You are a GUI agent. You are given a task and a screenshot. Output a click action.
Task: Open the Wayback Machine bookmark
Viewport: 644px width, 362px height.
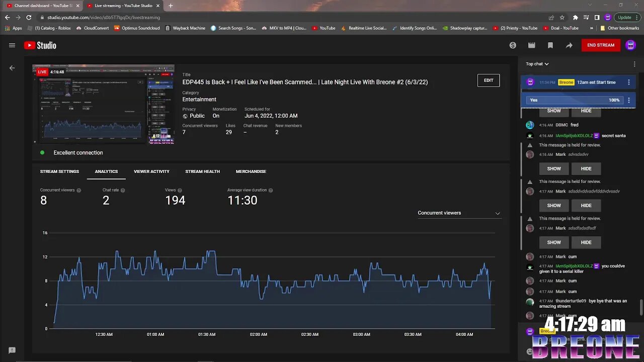coord(185,28)
